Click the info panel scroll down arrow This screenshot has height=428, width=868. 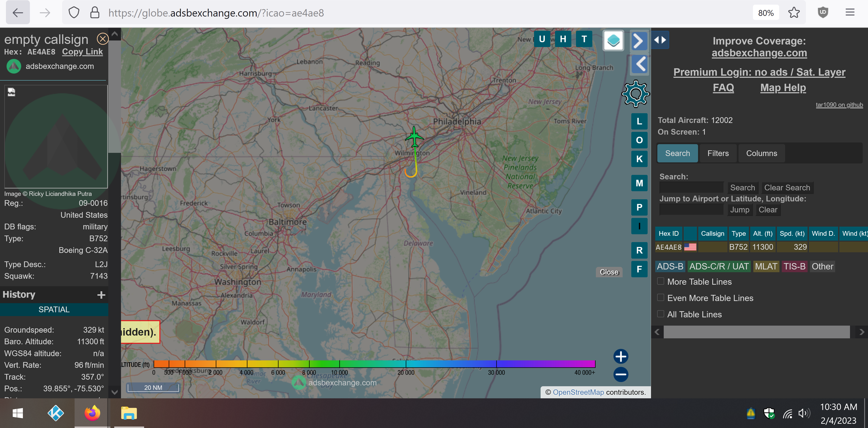115,392
